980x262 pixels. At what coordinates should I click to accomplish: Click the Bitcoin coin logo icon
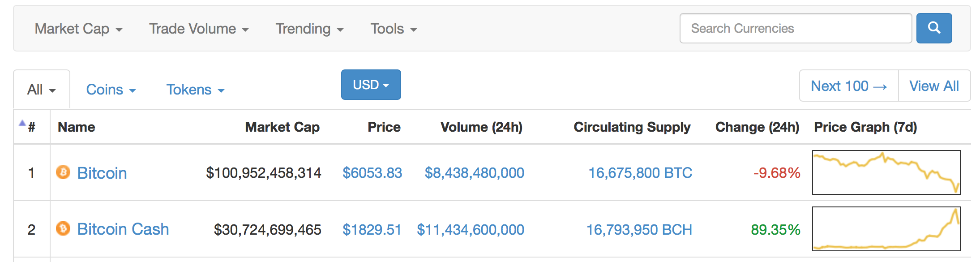63,172
